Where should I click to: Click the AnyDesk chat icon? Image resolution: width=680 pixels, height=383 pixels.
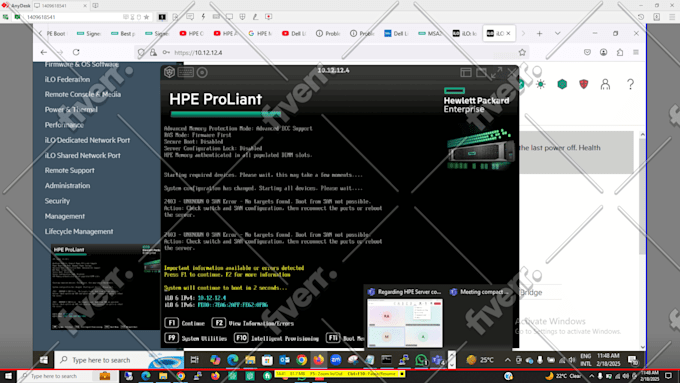(190, 16)
